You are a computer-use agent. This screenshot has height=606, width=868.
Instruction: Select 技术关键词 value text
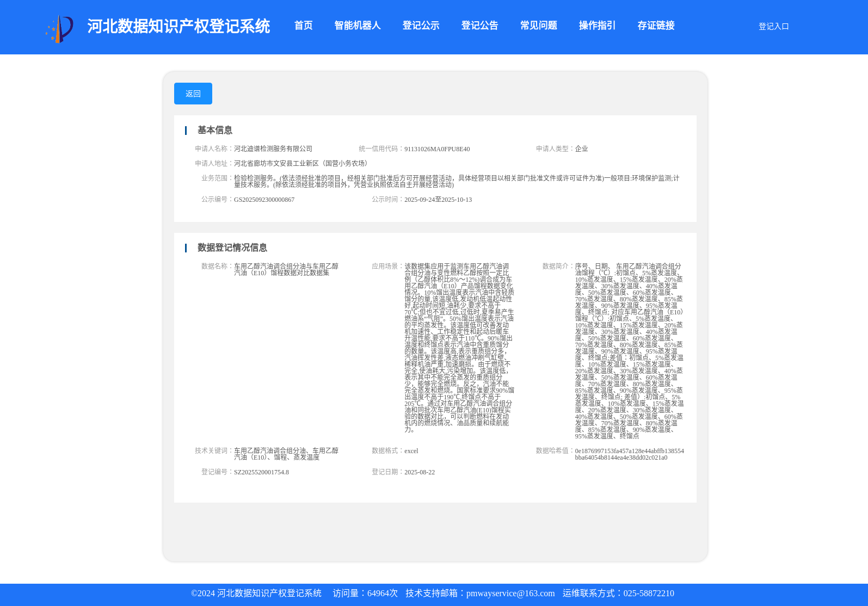point(286,454)
